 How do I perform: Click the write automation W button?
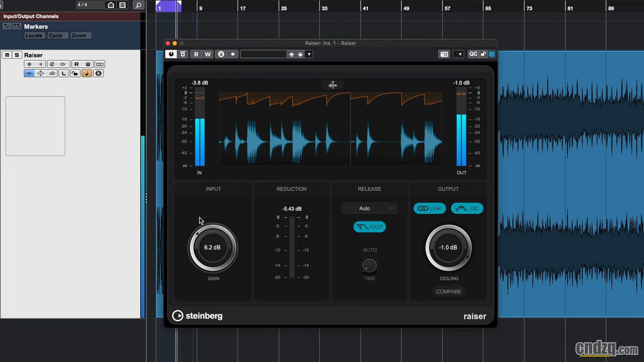coord(207,54)
